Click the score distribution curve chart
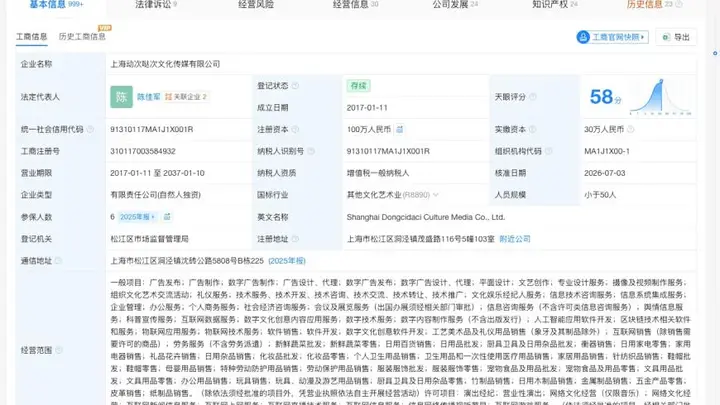The width and height of the screenshot is (720, 405). (x=661, y=97)
